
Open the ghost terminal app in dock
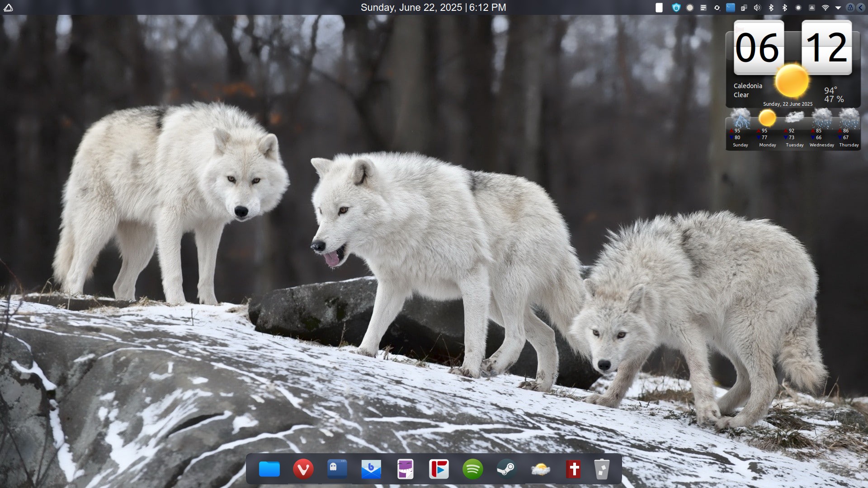(x=337, y=469)
